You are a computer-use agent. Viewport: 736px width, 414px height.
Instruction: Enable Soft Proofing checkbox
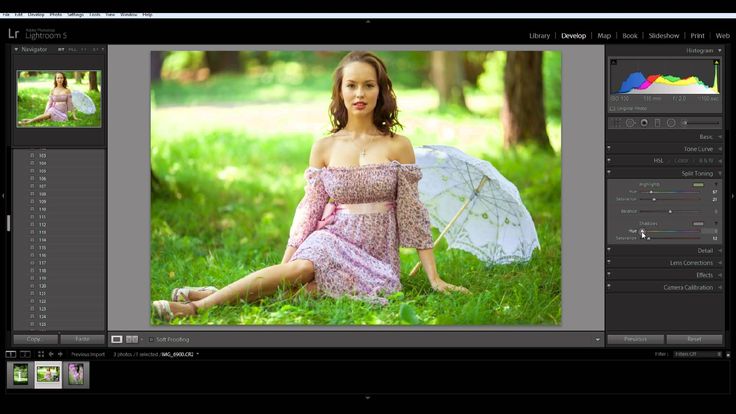(151, 339)
